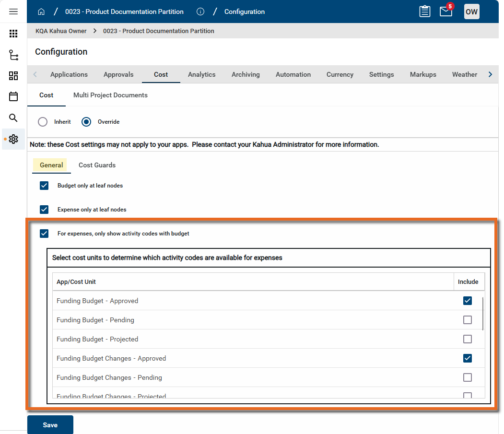Open the hamburger navigation menu
504x434 pixels.
point(13,12)
